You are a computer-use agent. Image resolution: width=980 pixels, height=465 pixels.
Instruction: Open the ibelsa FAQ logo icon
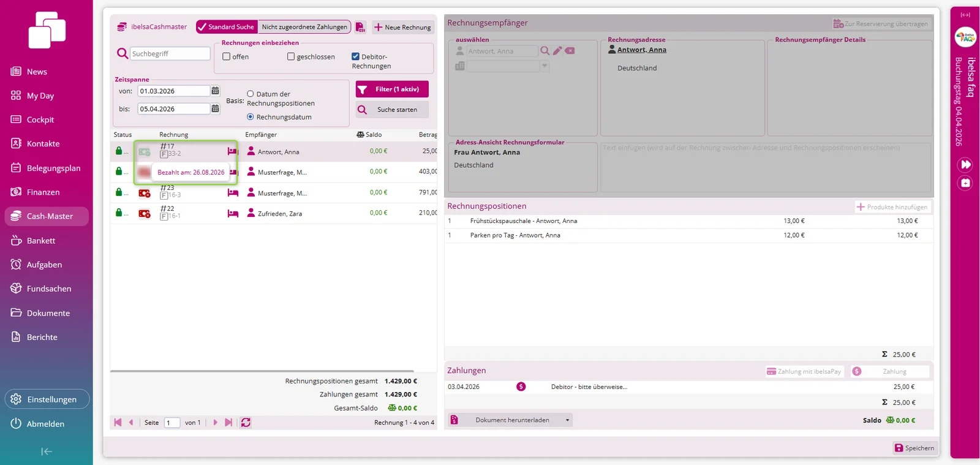[965, 37]
